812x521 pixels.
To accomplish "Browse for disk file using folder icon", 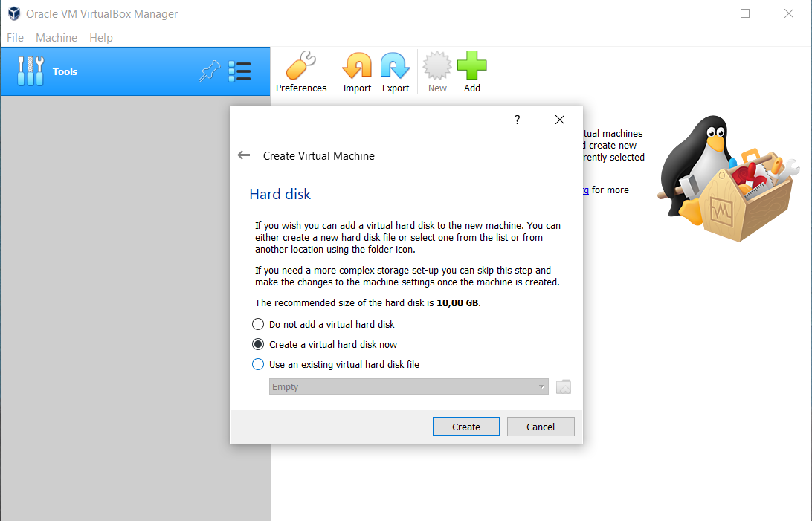I will 564,386.
